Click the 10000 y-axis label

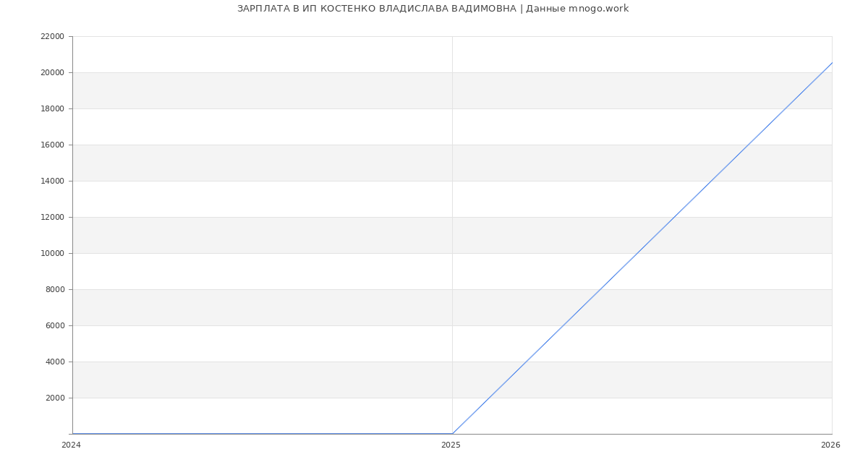52,253
